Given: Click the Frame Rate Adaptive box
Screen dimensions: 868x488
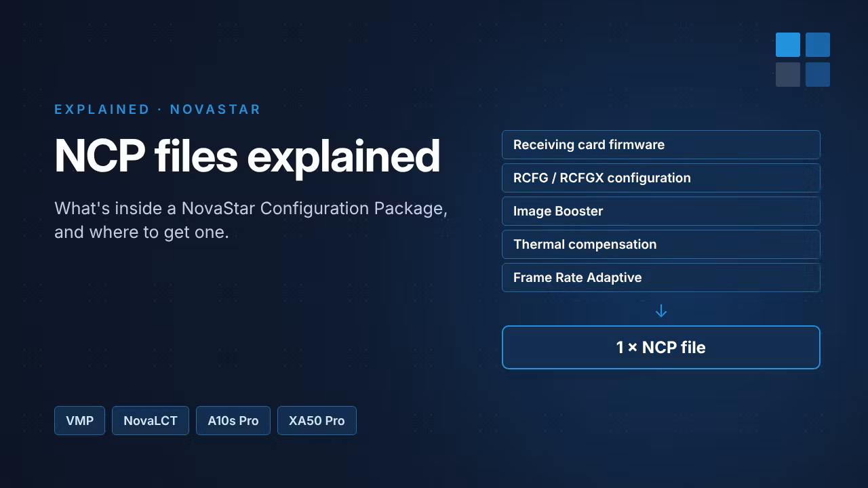Looking at the screenshot, I should click(x=661, y=277).
